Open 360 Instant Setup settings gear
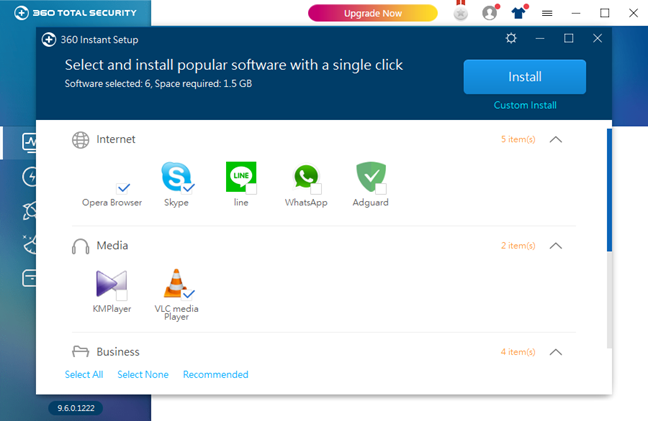 coord(511,38)
